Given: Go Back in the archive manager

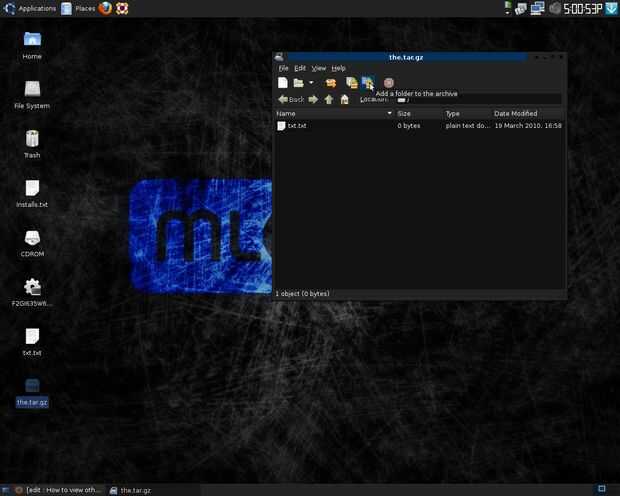Looking at the screenshot, I should (291, 99).
